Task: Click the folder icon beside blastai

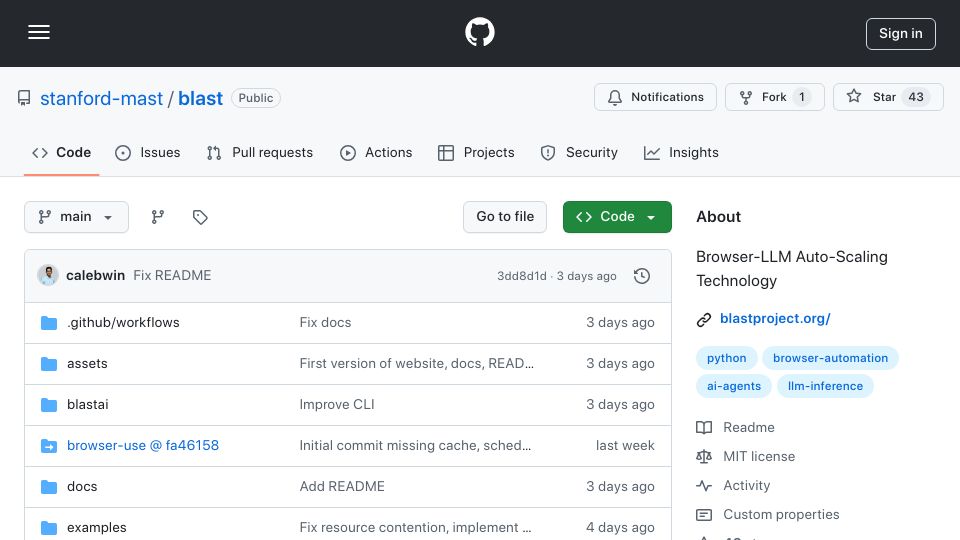Action: tap(49, 405)
